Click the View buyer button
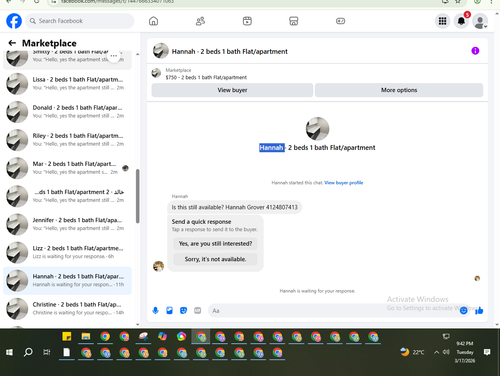Image resolution: width=500 pixels, height=376 pixels. tap(232, 90)
